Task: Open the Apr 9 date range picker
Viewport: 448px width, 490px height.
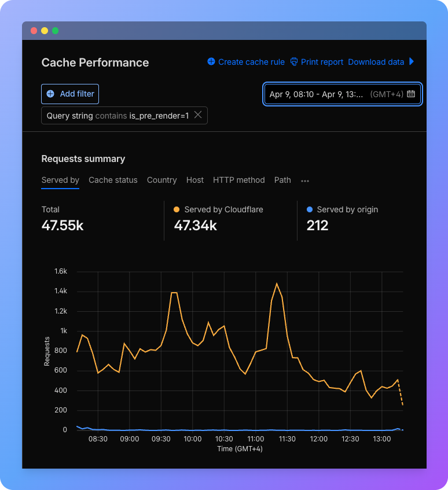Action: pyautogui.click(x=342, y=94)
